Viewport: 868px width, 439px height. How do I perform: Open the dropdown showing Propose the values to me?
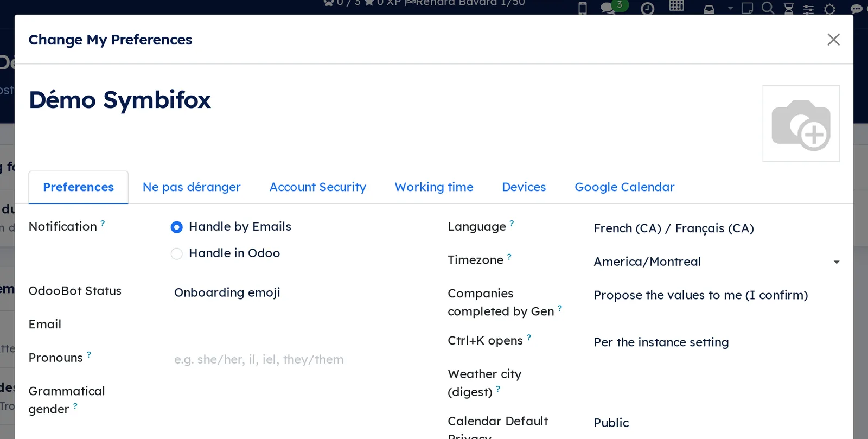point(717,295)
